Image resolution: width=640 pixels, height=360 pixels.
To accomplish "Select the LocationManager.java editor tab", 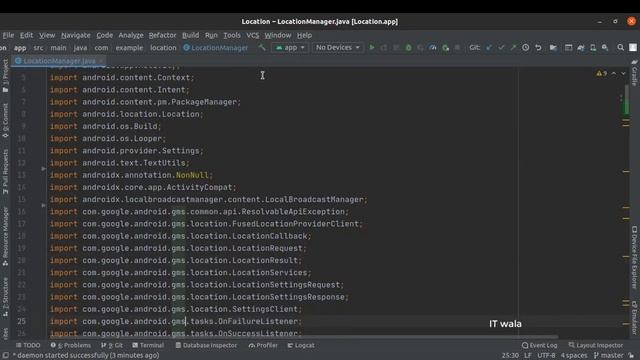I will [58, 61].
